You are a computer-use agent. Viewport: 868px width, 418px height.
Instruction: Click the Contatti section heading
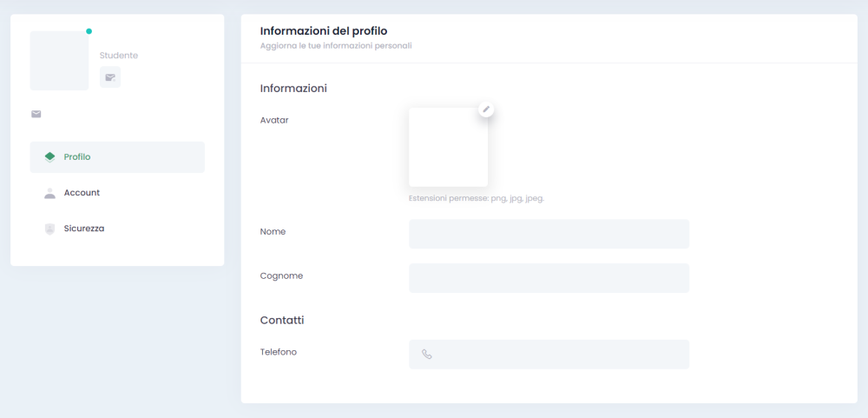(x=282, y=321)
